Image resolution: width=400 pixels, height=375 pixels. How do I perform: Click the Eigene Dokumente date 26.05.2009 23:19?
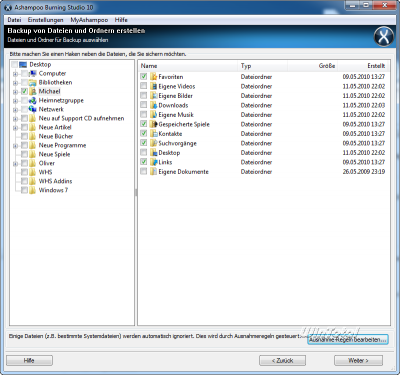point(364,172)
